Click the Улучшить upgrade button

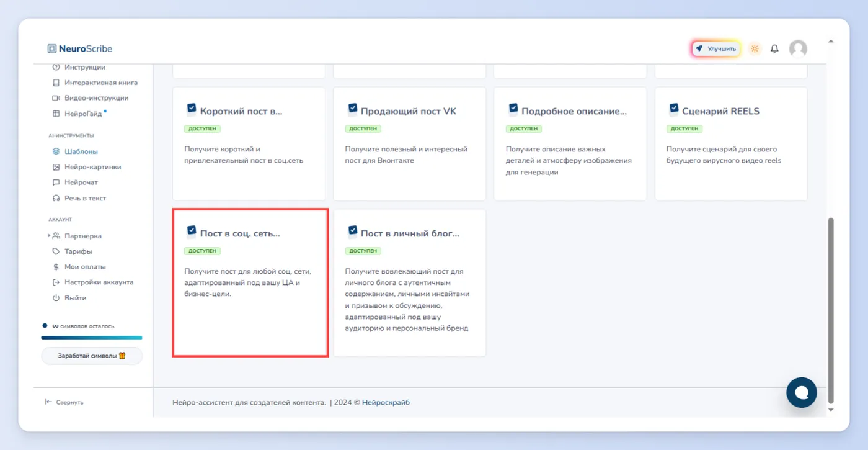[x=716, y=48]
